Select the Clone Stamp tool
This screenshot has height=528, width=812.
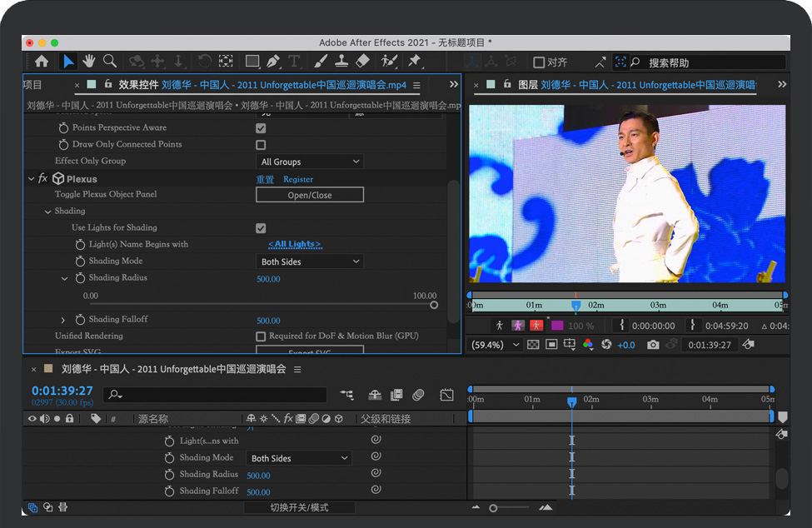341,62
